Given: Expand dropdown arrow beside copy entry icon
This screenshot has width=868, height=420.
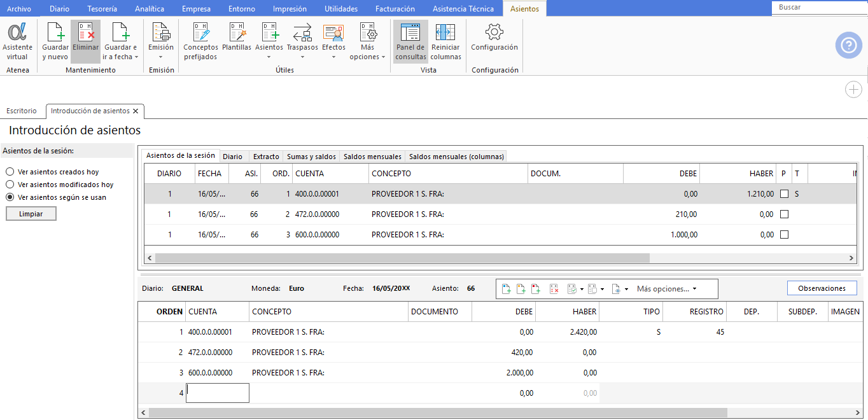Looking at the screenshot, I should click(x=602, y=289).
